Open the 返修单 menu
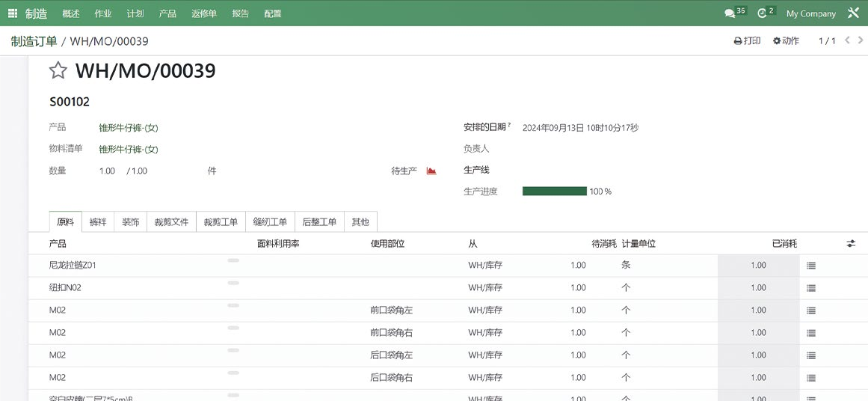 [x=203, y=13]
